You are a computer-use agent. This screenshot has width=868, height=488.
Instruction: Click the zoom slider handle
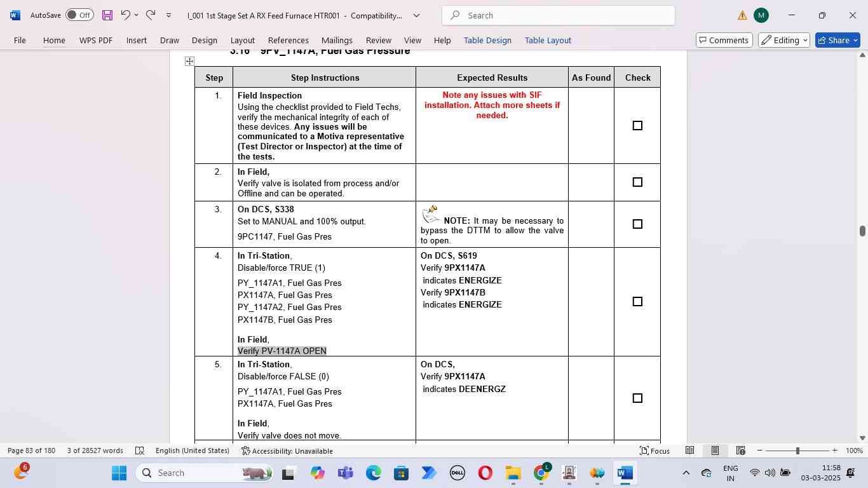coord(797,451)
